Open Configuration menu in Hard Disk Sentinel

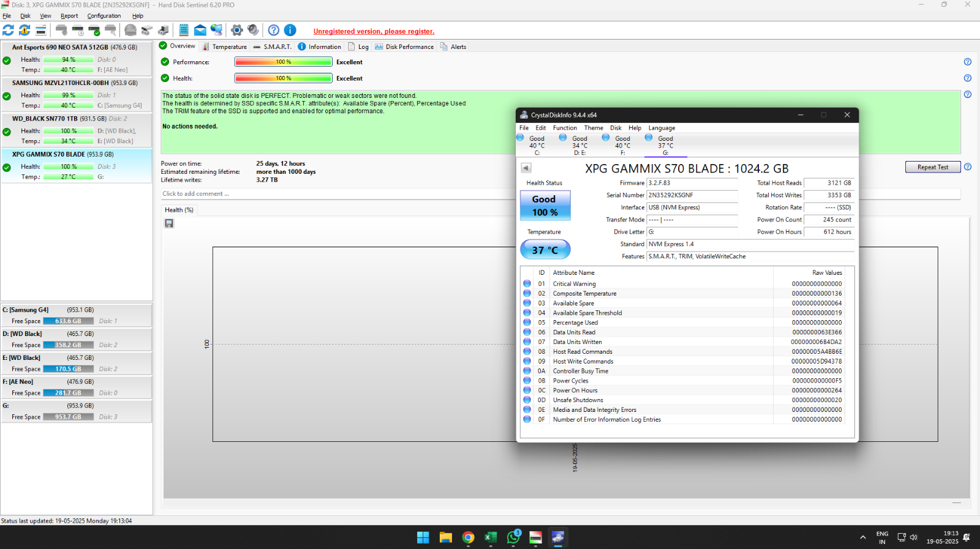[104, 16]
